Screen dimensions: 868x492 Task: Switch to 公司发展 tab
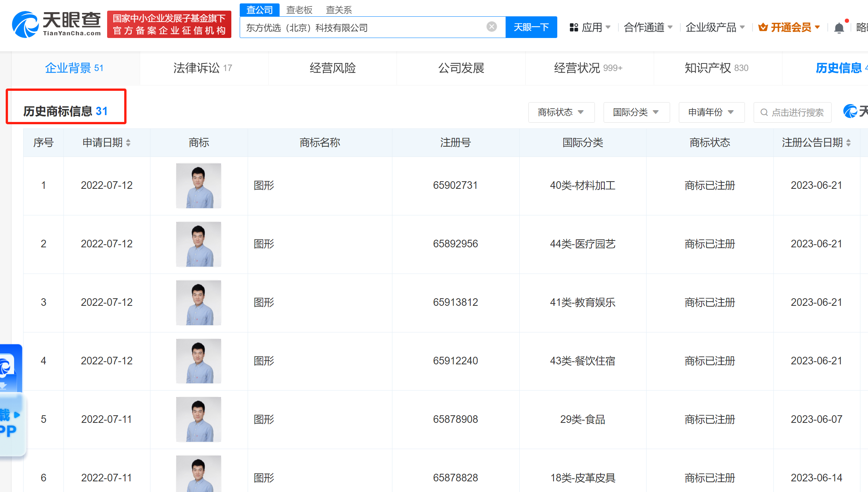(461, 68)
